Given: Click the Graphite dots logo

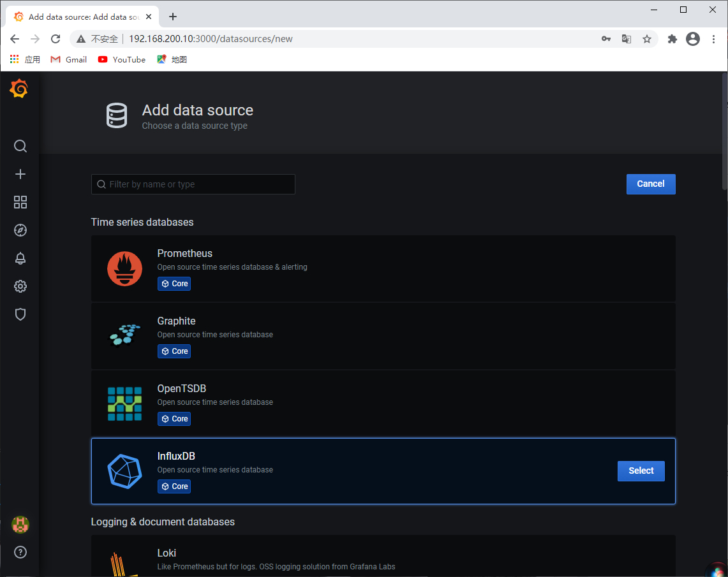Looking at the screenshot, I should point(124,335).
